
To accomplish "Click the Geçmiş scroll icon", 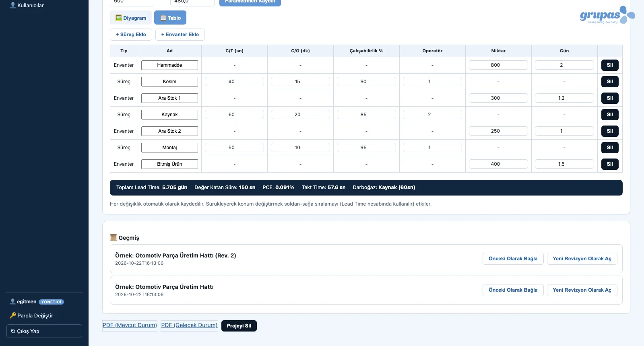I will click(x=114, y=237).
